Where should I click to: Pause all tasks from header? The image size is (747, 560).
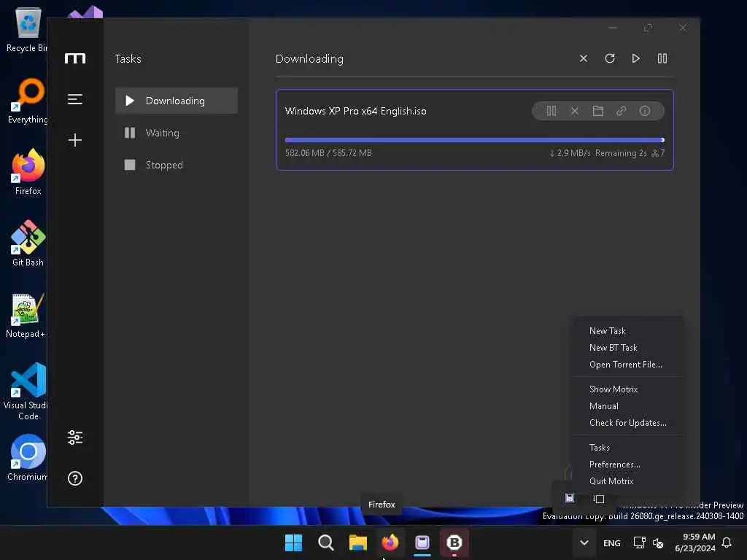click(662, 58)
